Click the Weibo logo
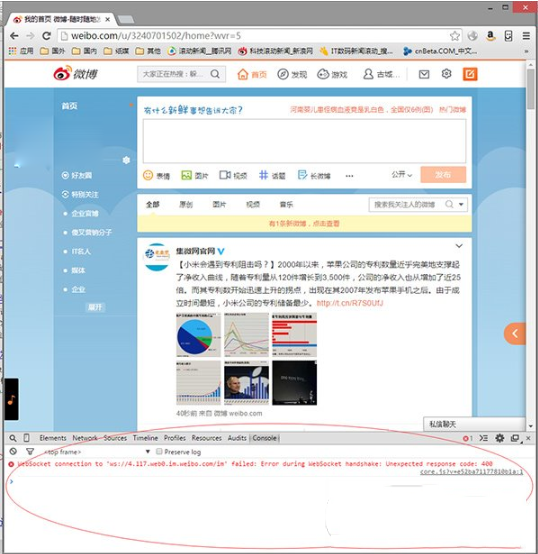This screenshot has height=554, width=538. (75, 73)
